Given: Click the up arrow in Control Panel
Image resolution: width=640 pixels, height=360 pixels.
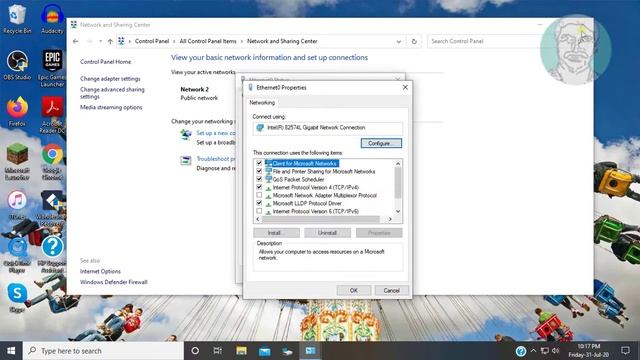Looking at the screenshot, I should 110,41.
